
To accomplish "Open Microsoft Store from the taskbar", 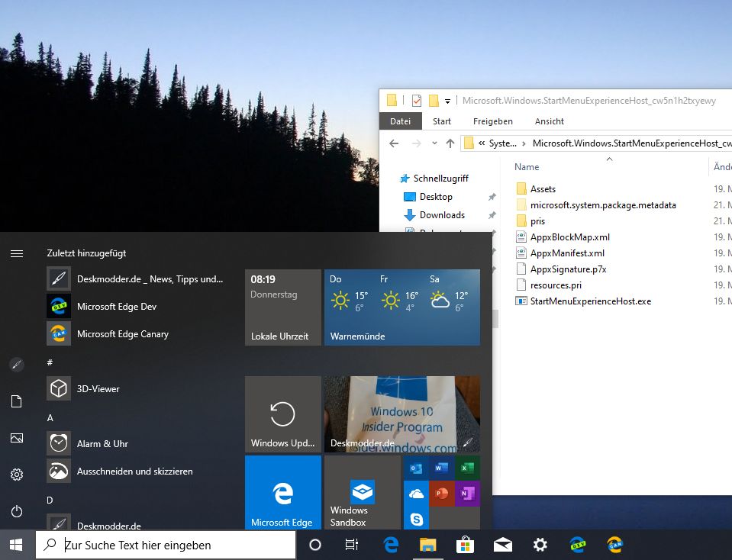I will pos(465,545).
